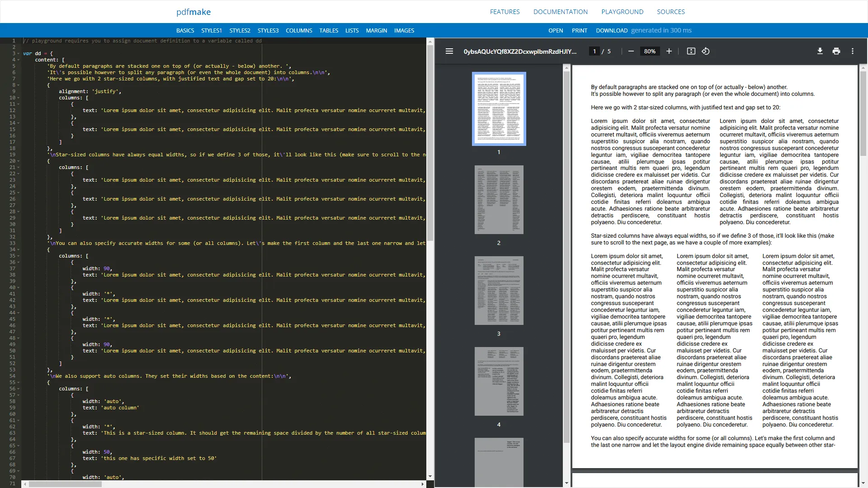
Task: Zoom in the PDF with plus icon
Action: 669,51
